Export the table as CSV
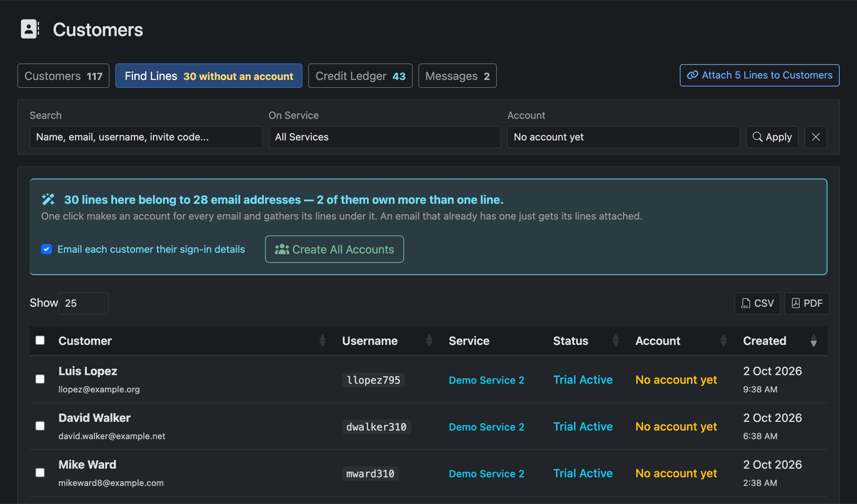 point(757,303)
